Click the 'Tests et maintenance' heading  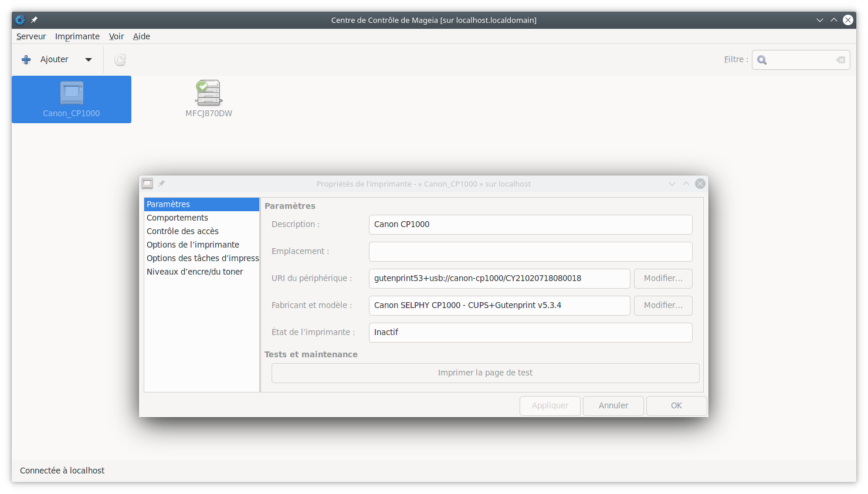click(311, 354)
